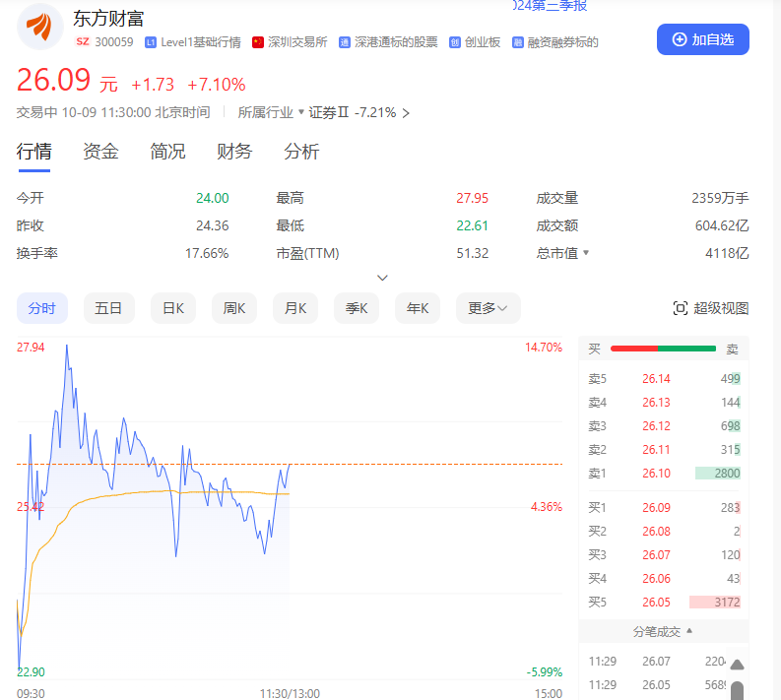The height and width of the screenshot is (700, 781).
Task: Click the 买5 price 26.05
Action: (656, 603)
